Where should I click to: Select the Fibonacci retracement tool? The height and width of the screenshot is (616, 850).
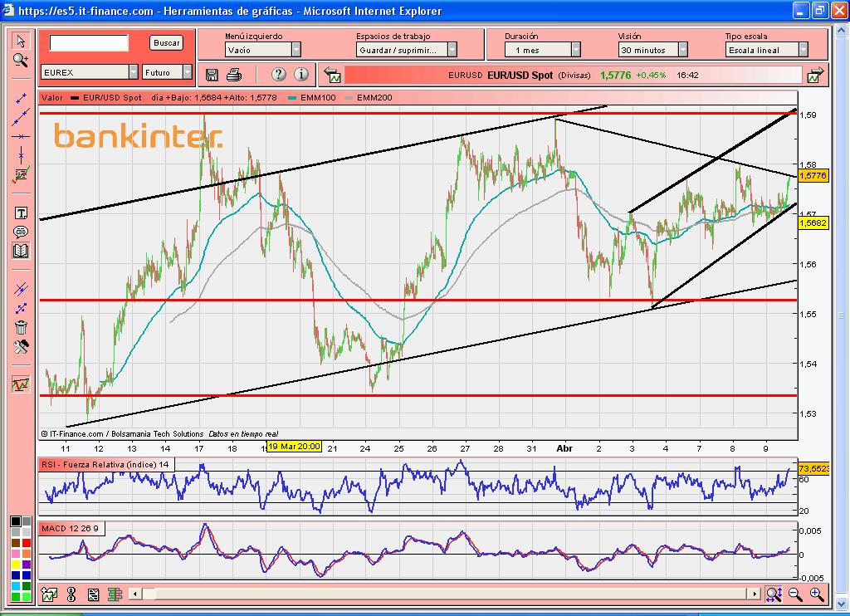click(21, 174)
